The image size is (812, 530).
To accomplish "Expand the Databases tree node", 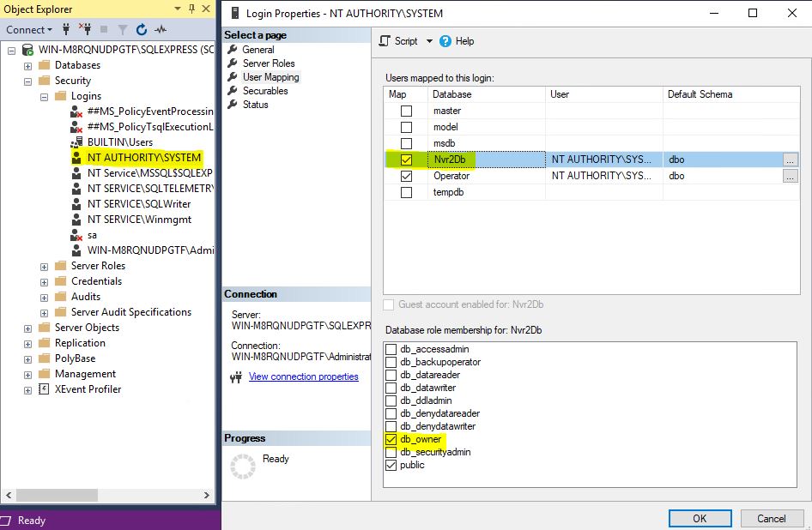I will 28,65.
